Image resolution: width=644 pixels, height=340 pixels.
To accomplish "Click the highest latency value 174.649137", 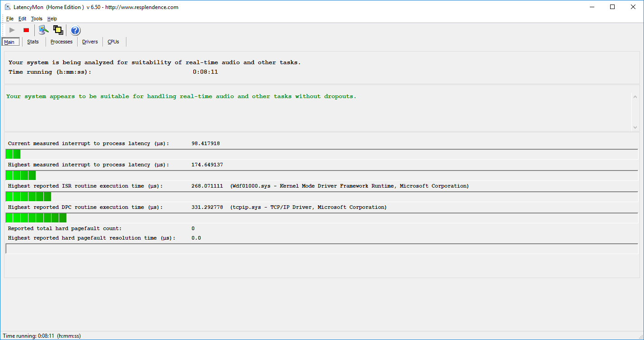I will [207, 165].
